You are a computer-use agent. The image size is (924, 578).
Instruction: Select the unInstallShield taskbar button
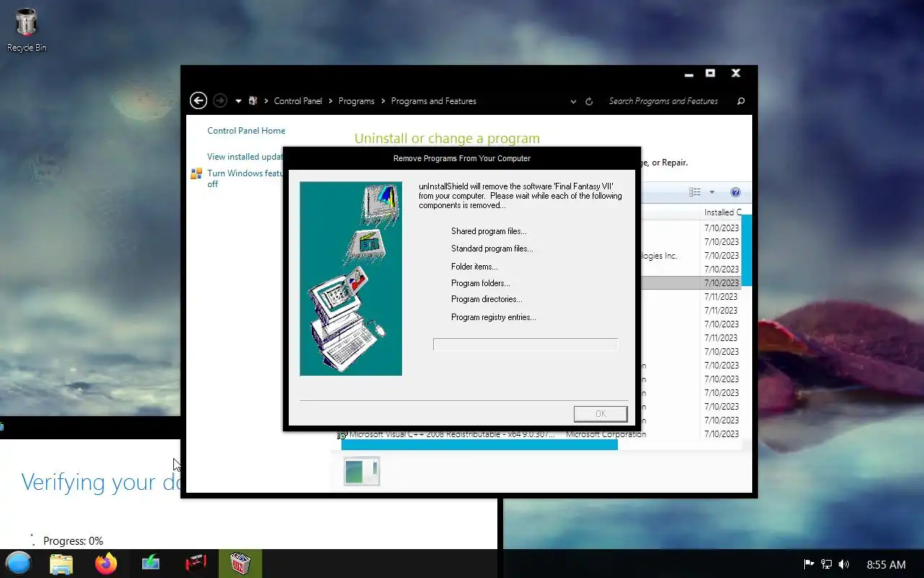point(240,564)
